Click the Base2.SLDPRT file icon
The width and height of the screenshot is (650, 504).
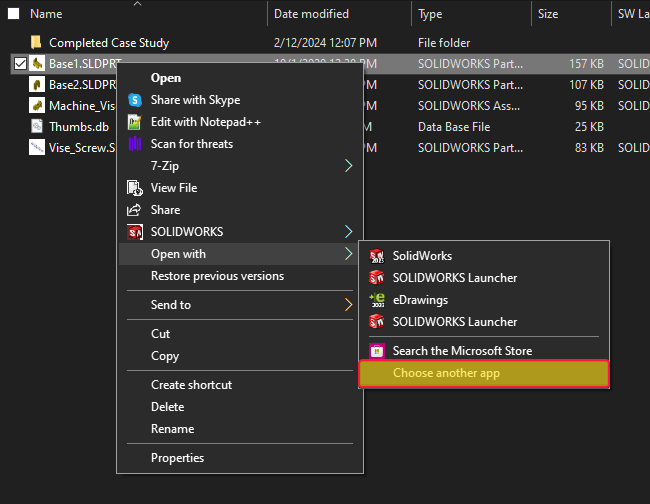click(37, 85)
